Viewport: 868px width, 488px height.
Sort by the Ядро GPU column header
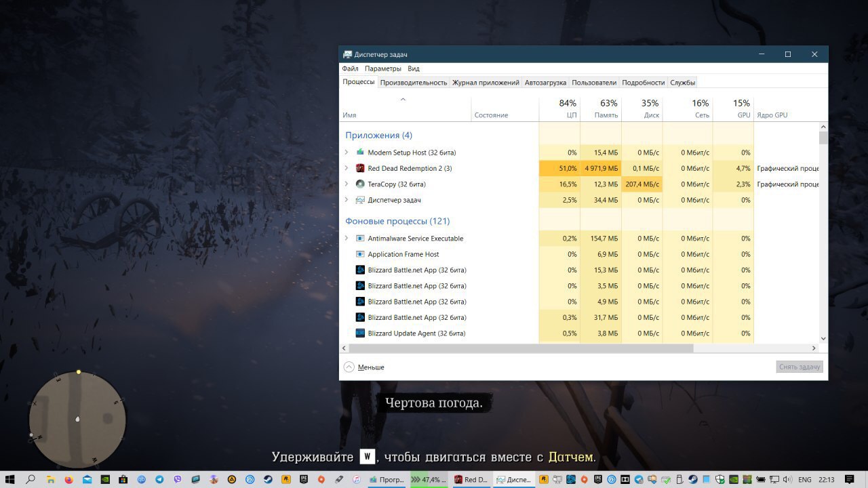787,109
